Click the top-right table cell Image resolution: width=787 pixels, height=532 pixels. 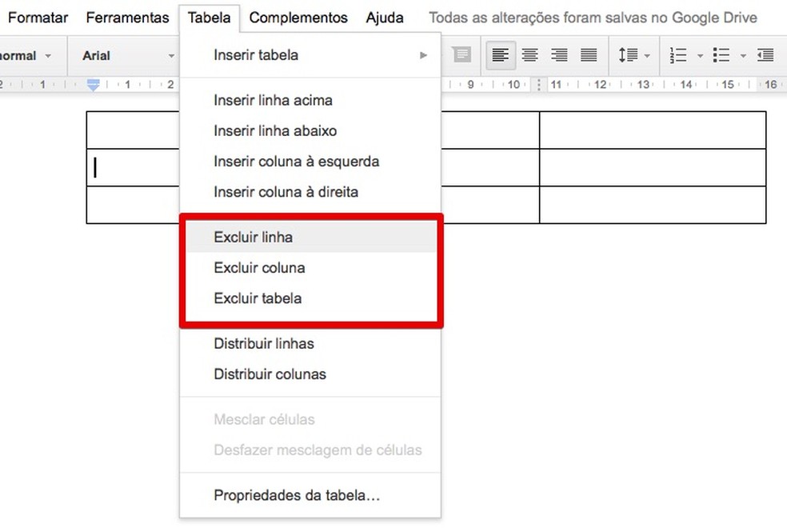tap(653, 130)
